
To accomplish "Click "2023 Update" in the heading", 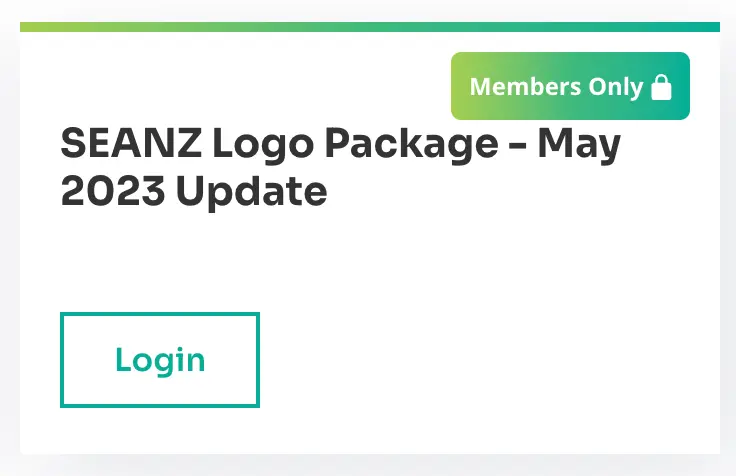I will pos(194,192).
